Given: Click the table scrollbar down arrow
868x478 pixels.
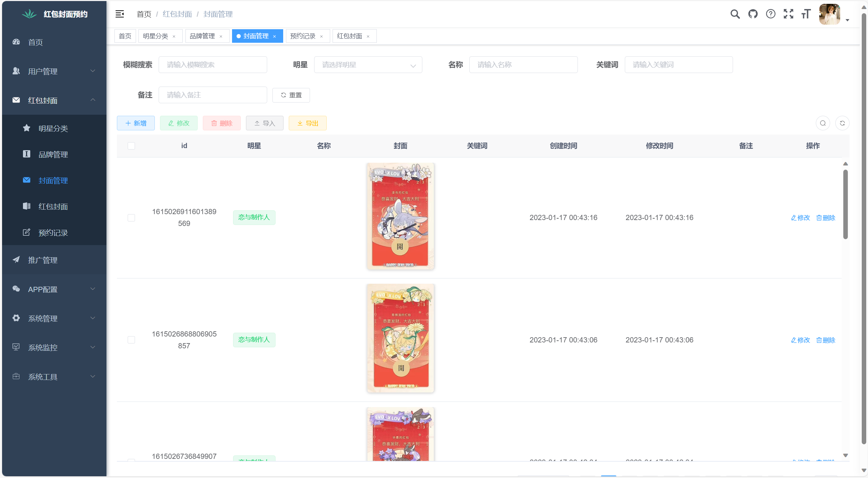Looking at the screenshot, I should coord(845,455).
